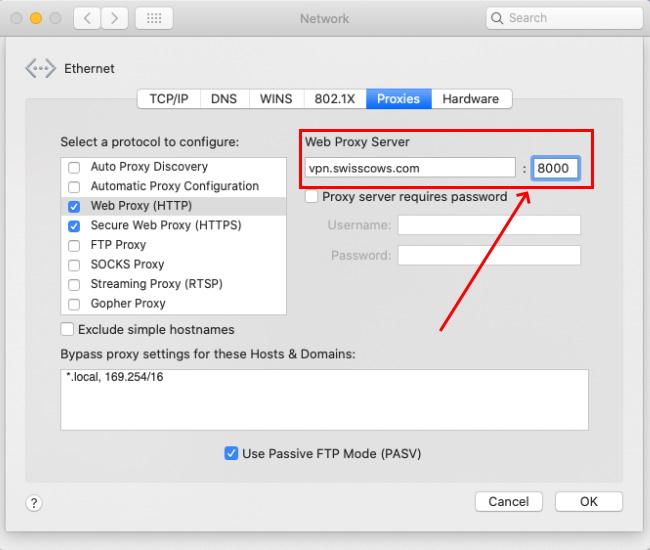Click the bypass hosts and domains text area
This screenshot has width=650, height=550.
coord(324,400)
